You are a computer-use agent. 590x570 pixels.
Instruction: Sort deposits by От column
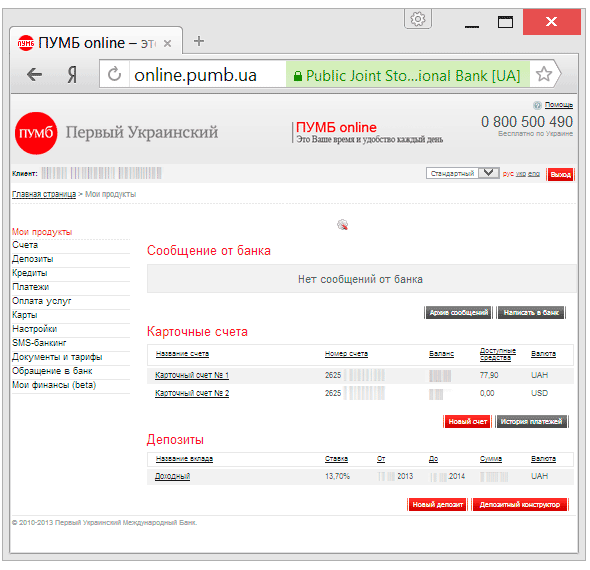[x=381, y=459]
